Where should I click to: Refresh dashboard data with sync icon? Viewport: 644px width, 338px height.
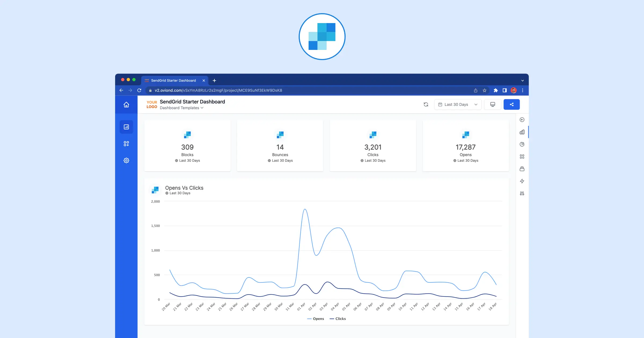click(426, 104)
